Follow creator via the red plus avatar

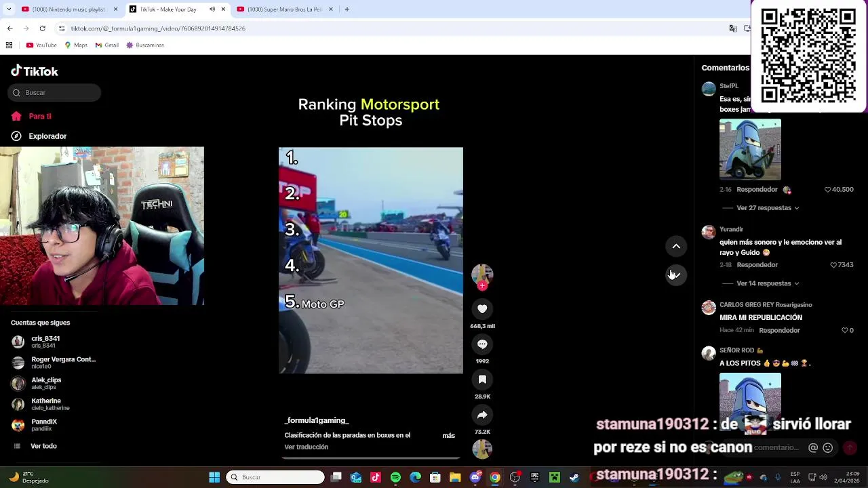pyautogui.click(x=482, y=286)
